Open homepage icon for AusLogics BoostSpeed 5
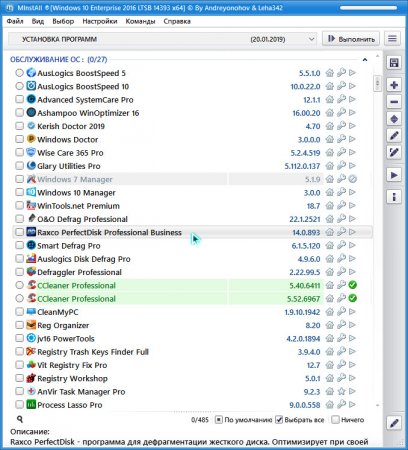 330,73
